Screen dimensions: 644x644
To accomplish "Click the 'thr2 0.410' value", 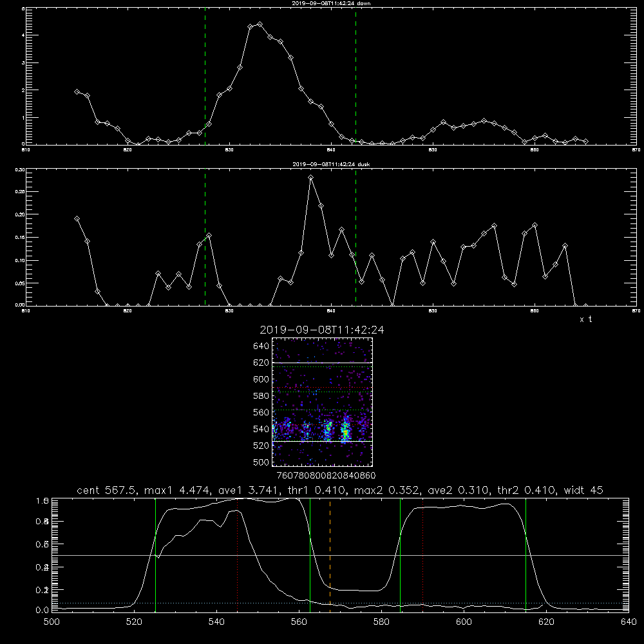I will tap(527, 490).
